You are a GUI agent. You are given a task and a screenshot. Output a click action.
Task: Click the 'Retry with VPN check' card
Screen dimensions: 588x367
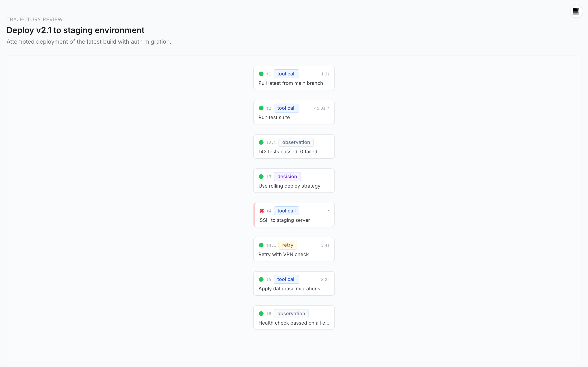point(283,254)
